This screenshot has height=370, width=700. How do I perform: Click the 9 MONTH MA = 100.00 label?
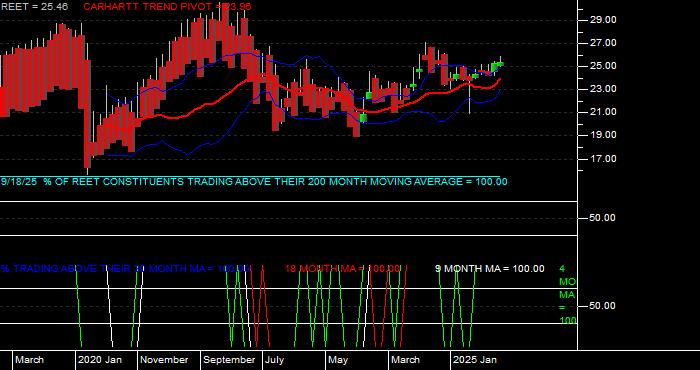point(490,269)
